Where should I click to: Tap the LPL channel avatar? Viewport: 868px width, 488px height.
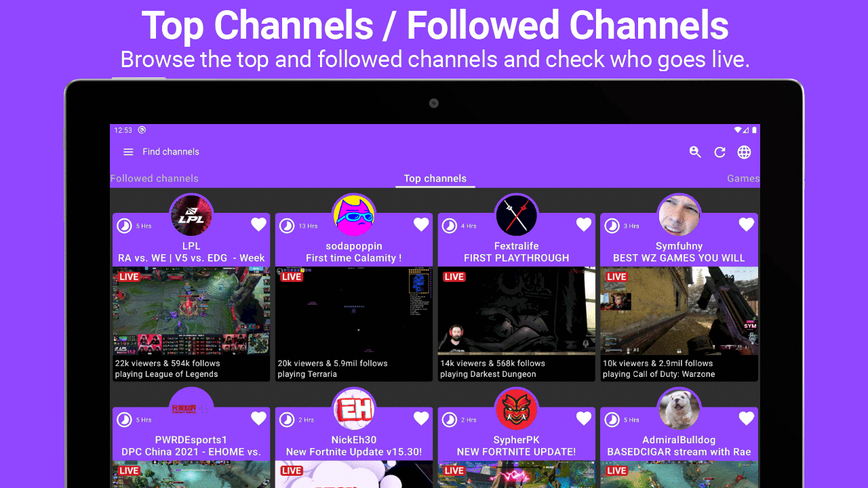pos(191,216)
